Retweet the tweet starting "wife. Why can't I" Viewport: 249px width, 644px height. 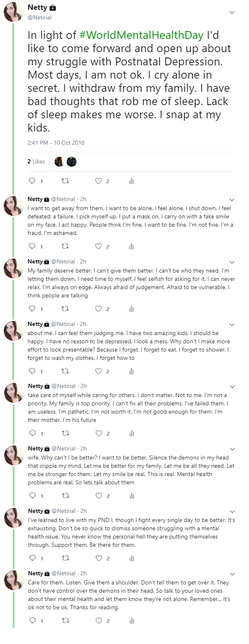click(65, 496)
